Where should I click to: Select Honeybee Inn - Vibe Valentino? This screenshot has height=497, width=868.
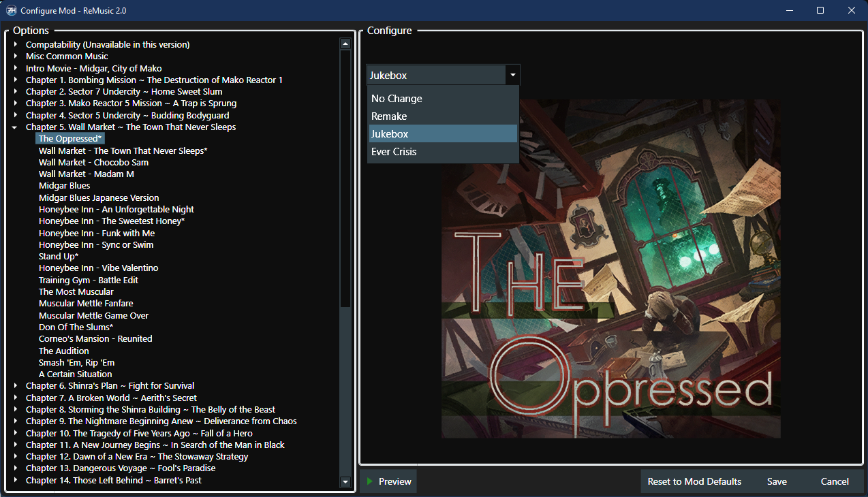(99, 268)
